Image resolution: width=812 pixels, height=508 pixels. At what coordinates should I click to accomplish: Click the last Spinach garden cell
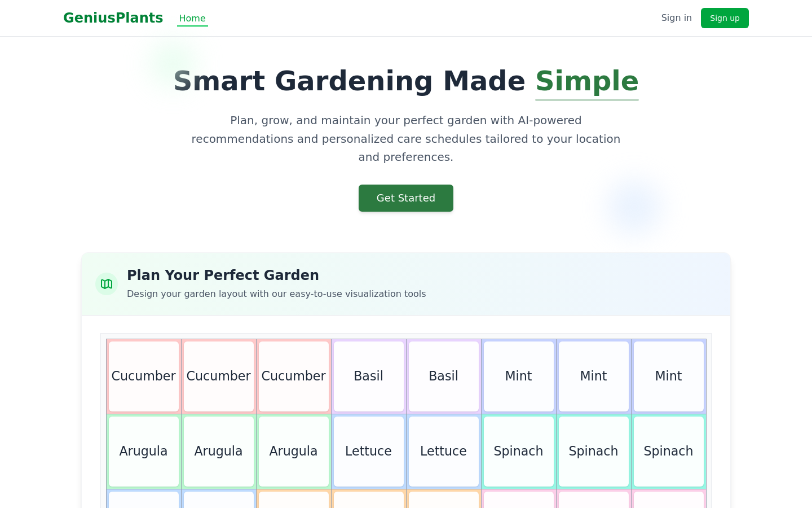pyautogui.click(x=669, y=452)
